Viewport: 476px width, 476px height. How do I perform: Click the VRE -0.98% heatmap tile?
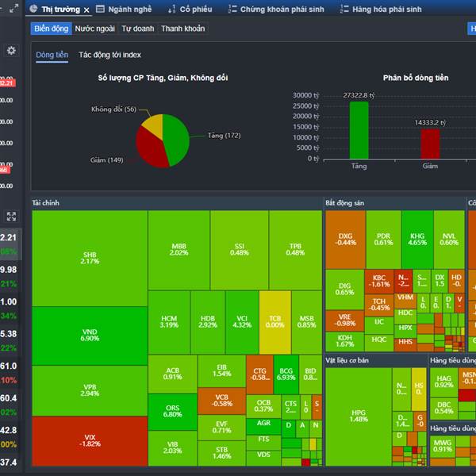tap(345, 321)
